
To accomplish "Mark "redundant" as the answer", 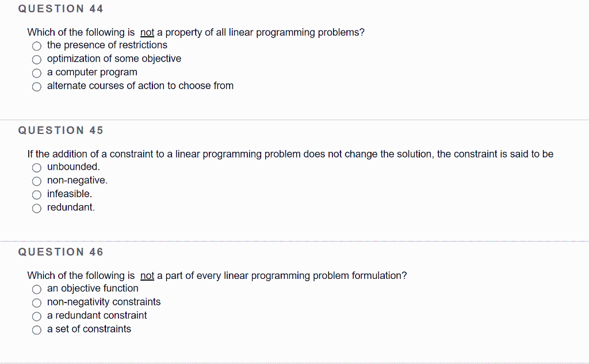I will coord(36,208).
